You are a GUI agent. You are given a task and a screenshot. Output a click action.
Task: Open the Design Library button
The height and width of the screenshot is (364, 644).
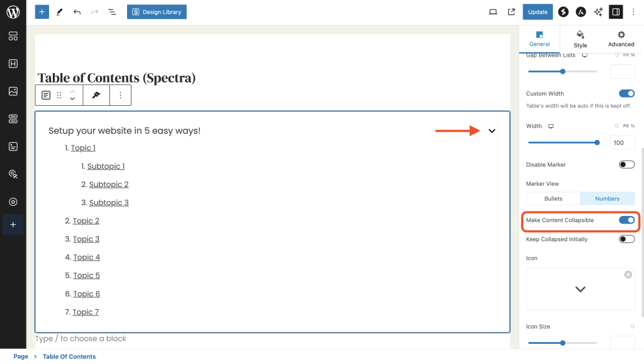point(157,12)
